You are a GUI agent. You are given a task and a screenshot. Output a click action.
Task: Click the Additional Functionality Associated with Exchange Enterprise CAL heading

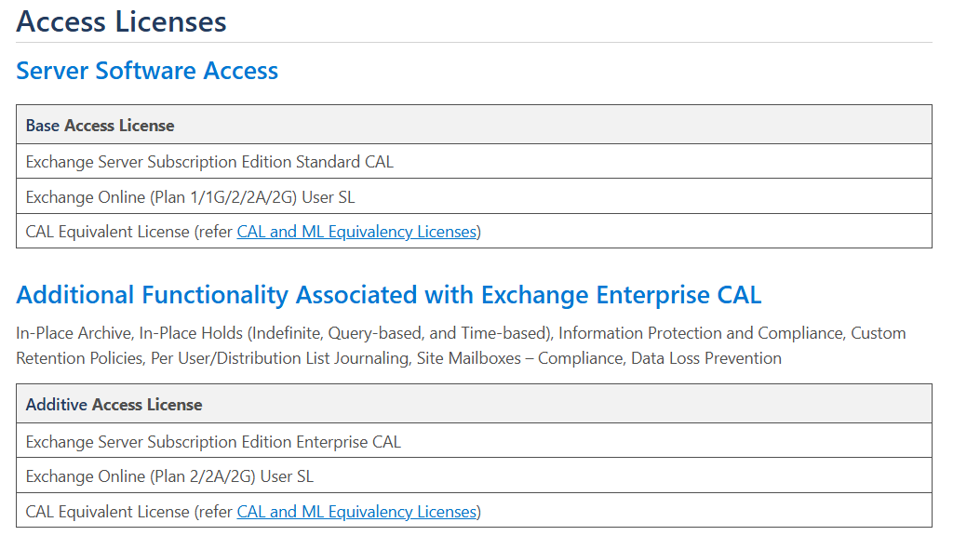(389, 295)
